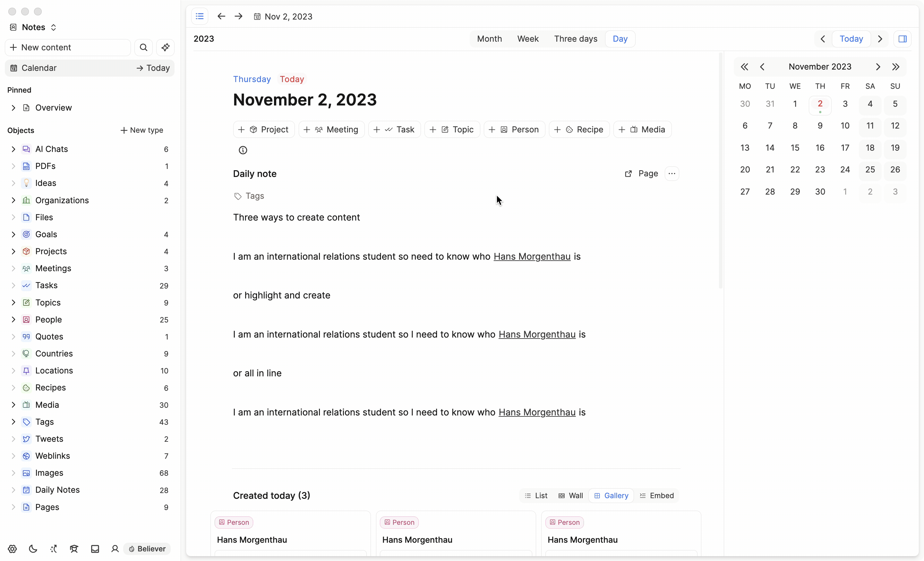Click the New content button
Image resolution: width=924 pixels, height=561 pixels.
coord(67,47)
